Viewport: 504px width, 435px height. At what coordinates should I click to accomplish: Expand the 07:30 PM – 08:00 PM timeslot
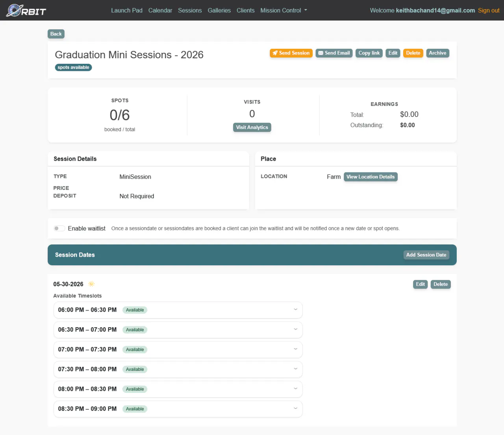click(x=178, y=369)
